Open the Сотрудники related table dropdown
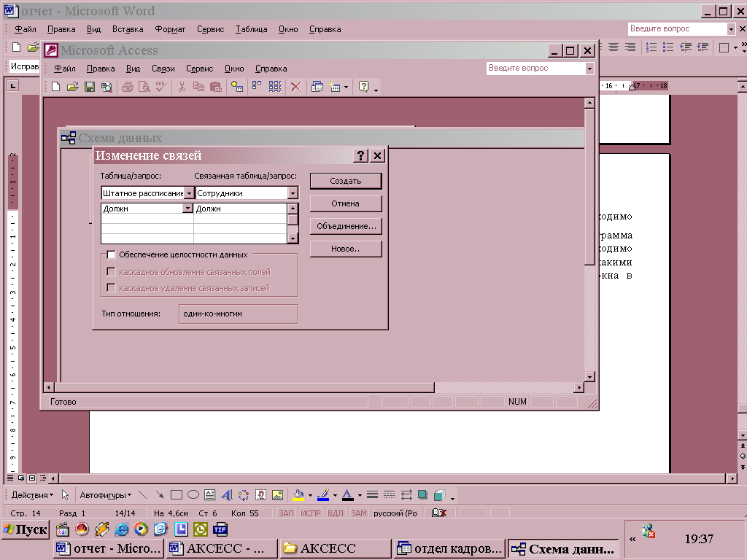Viewport: 747px width, 560px height. [293, 192]
